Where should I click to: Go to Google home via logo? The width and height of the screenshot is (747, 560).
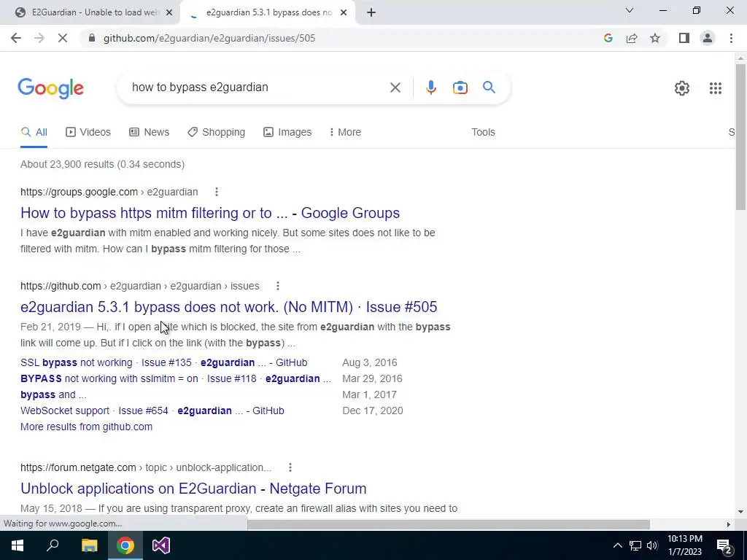pyautogui.click(x=50, y=88)
